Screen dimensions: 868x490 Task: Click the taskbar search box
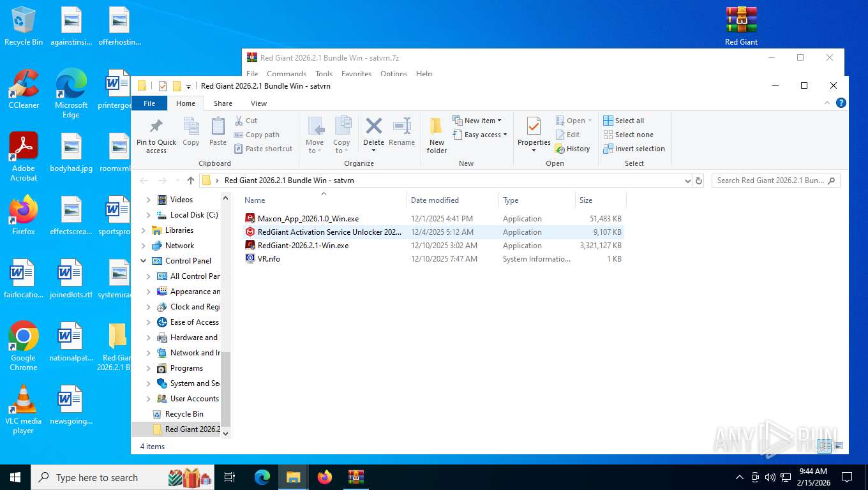(123, 477)
